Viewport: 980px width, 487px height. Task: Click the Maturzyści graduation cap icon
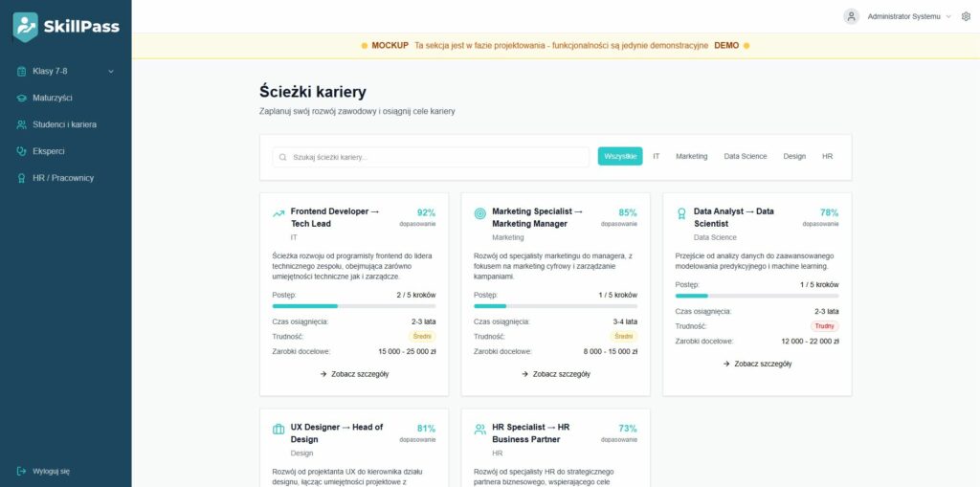[22, 98]
